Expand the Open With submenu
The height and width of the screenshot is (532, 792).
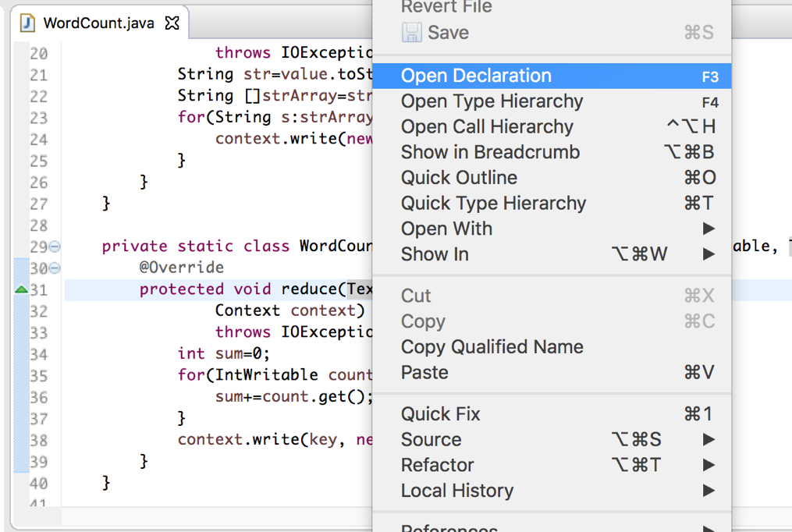[x=552, y=229]
